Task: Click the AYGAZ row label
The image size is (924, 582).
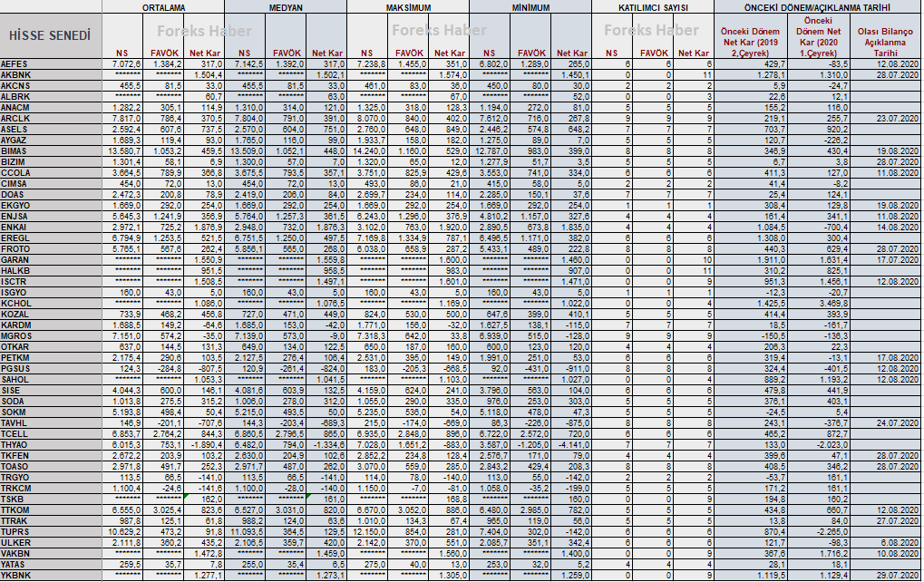Action: click(x=51, y=141)
